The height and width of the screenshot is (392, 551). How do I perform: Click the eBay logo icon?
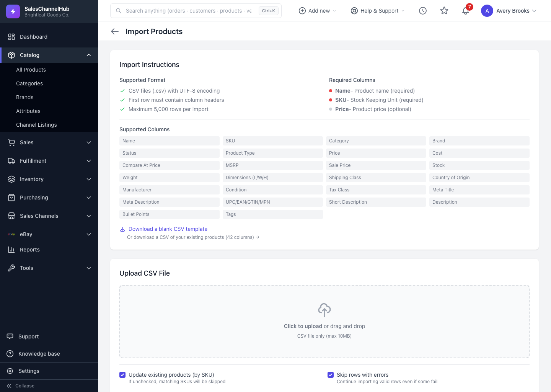tap(11, 234)
